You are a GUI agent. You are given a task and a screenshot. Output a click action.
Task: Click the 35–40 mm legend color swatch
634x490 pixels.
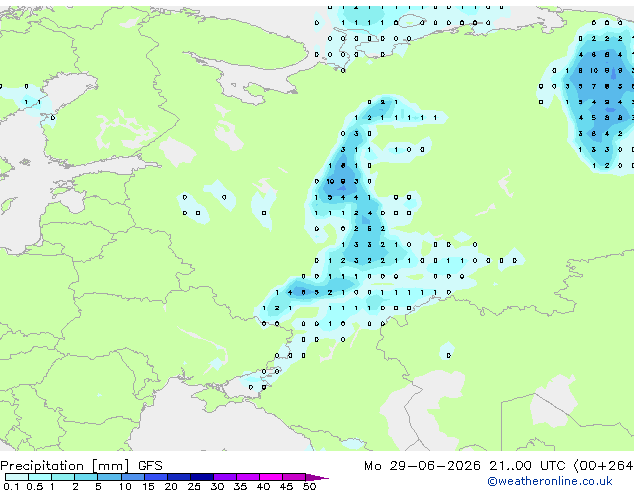click(x=248, y=477)
